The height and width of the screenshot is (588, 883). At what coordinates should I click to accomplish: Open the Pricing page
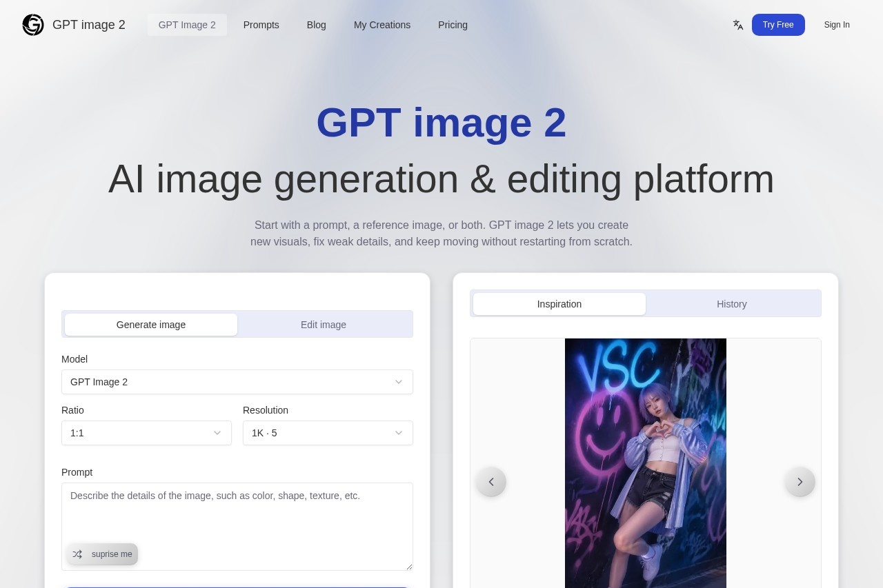click(x=453, y=25)
